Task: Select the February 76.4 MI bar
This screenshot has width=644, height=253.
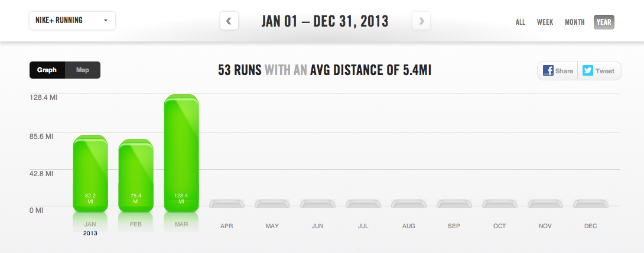Action: 136,175
